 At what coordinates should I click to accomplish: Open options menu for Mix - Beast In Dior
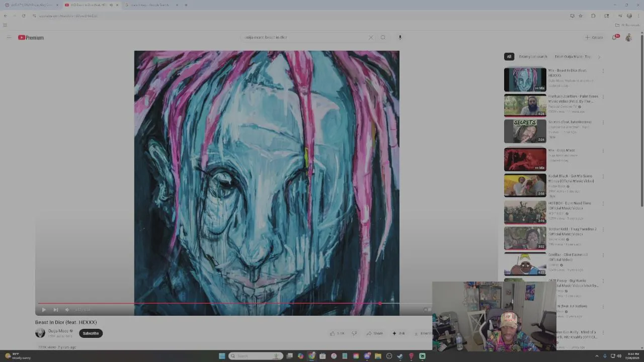tap(603, 71)
